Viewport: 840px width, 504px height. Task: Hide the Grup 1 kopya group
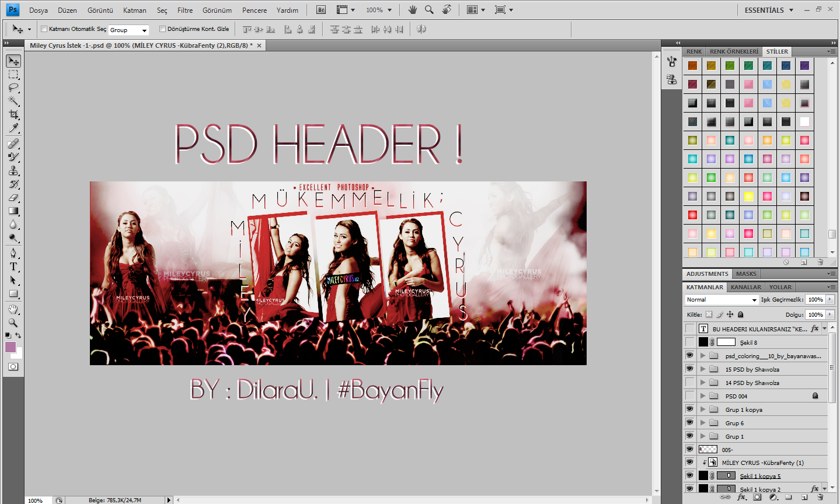point(689,409)
